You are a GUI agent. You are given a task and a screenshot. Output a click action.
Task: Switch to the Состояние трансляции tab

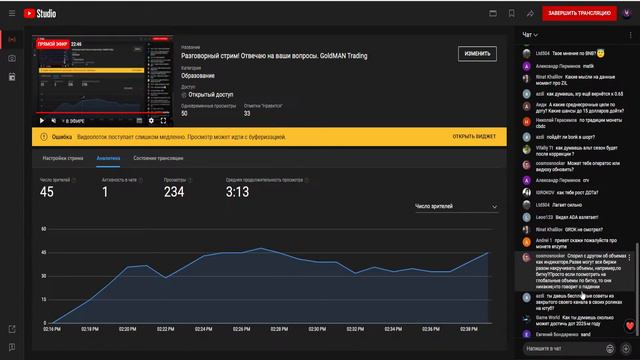pos(158,158)
